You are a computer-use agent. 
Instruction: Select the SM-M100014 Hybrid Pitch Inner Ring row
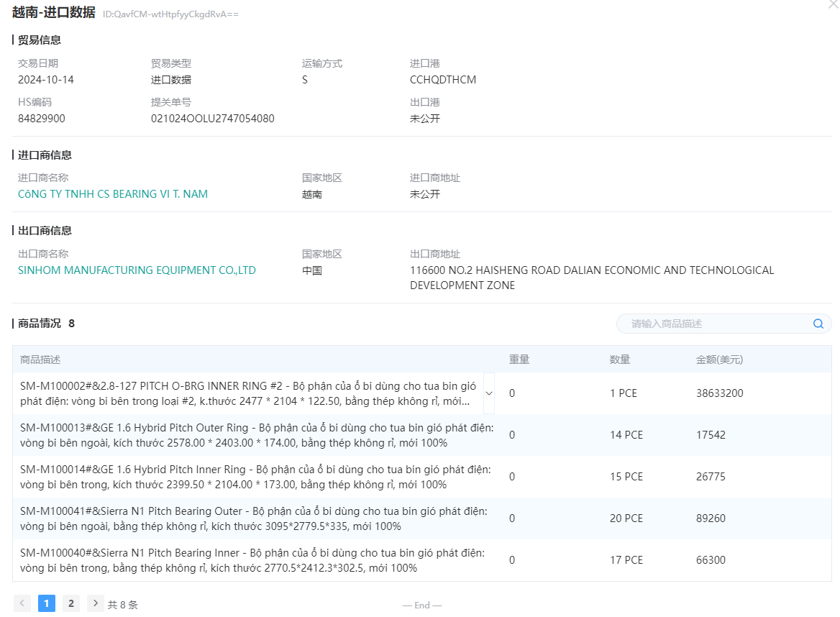(255, 477)
